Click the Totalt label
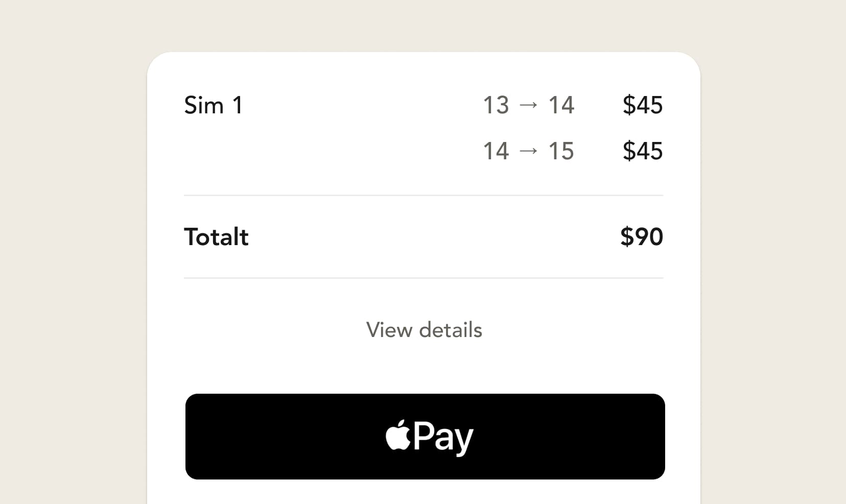Screen dimensions: 846x504 (216, 237)
